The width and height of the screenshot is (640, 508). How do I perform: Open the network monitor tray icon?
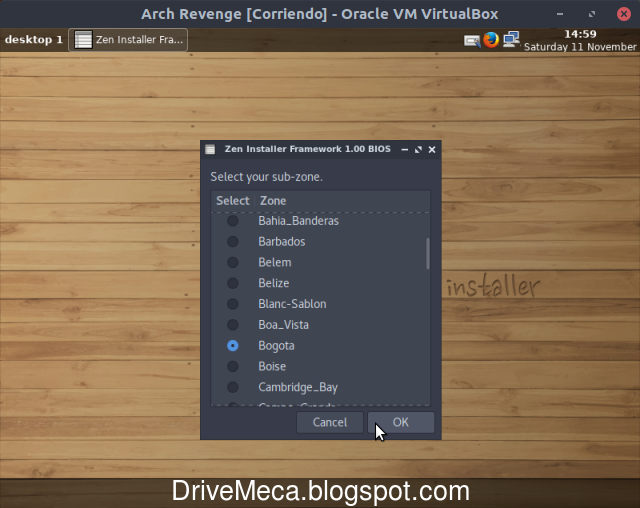(511, 40)
